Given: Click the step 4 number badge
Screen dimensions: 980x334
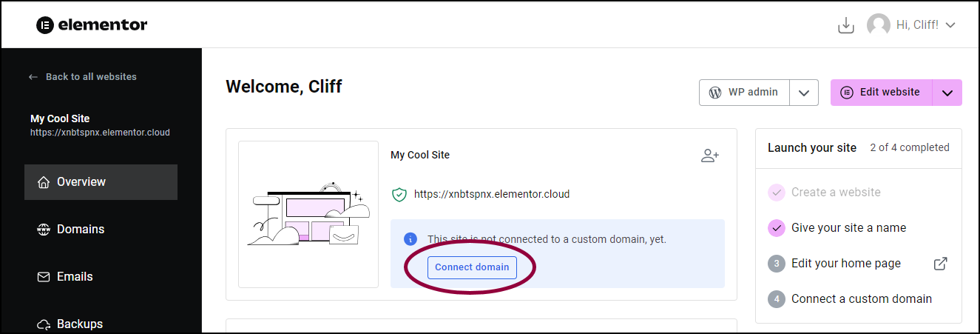Looking at the screenshot, I should (x=776, y=299).
